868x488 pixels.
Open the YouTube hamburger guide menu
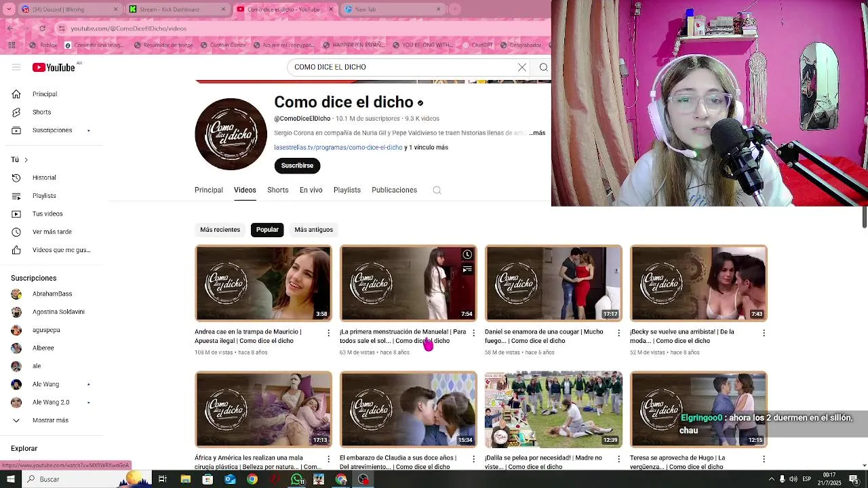pos(16,67)
